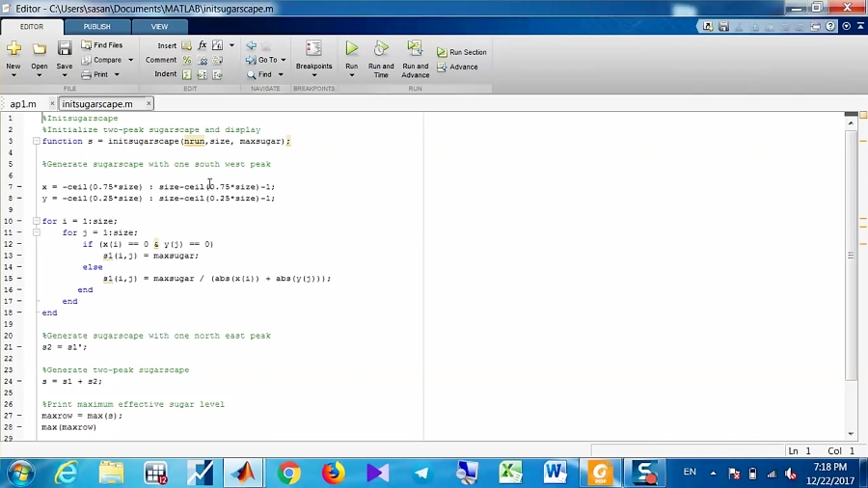Set breakpoint at line 24 dash

click(x=19, y=381)
